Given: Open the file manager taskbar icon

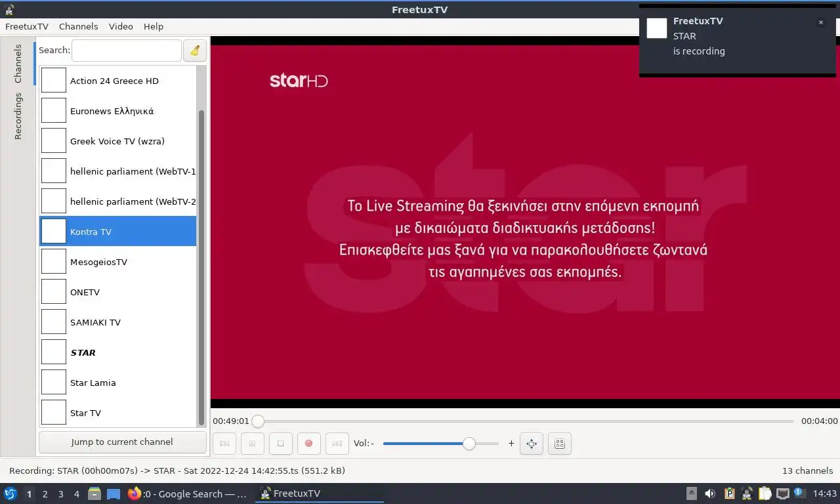Looking at the screenshot, I should (x=94, y=493).
